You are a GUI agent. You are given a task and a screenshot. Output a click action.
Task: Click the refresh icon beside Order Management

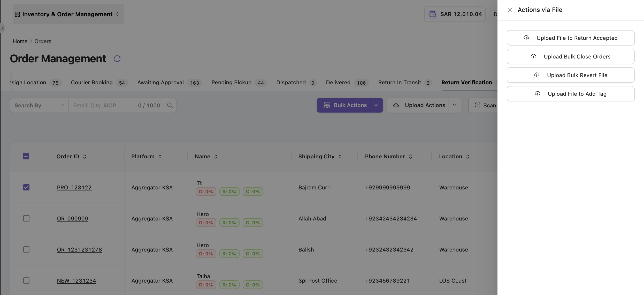coord(117,59)
